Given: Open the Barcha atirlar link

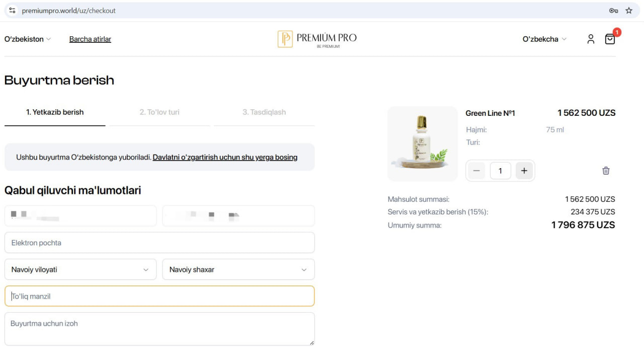Looking at the screenshot, I should coord(90,39).
